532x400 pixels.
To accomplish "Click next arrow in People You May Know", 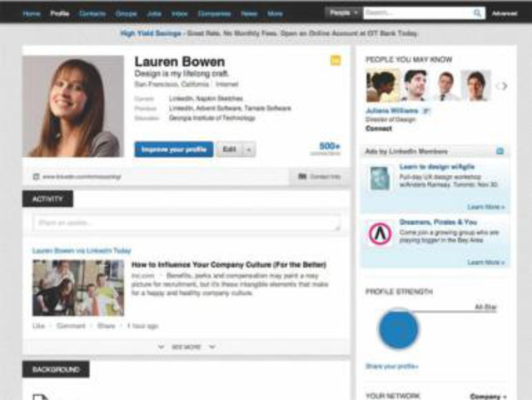I will click(x=505, y=86).
